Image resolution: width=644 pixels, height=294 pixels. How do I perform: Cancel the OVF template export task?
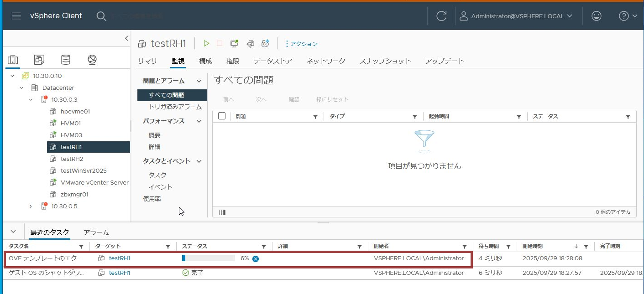256,259
